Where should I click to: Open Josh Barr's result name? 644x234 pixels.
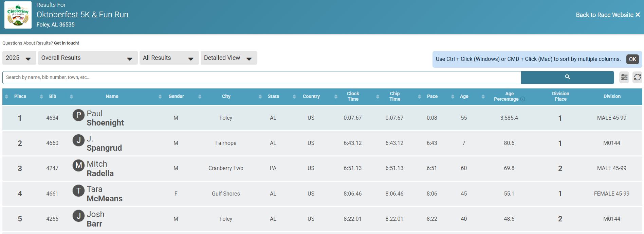click(x=95, y=219)
